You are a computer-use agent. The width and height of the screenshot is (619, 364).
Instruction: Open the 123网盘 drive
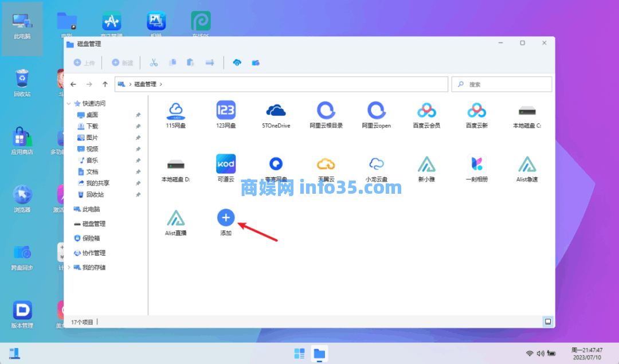[x=226, y=115]
